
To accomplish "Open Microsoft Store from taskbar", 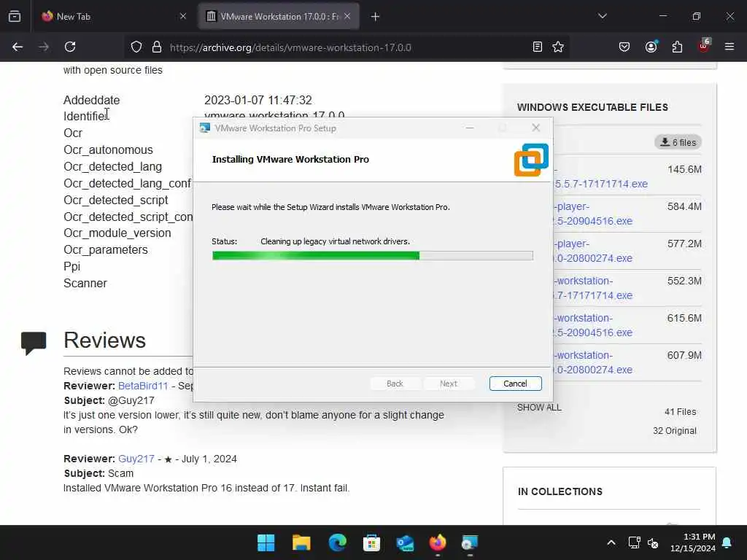I will pyautogui.click(x=371, y=542).
